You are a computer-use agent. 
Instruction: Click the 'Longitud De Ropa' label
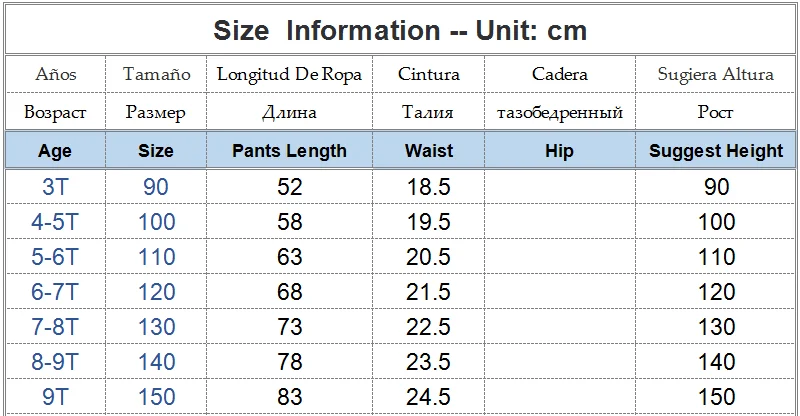click(x=289, y=75)
